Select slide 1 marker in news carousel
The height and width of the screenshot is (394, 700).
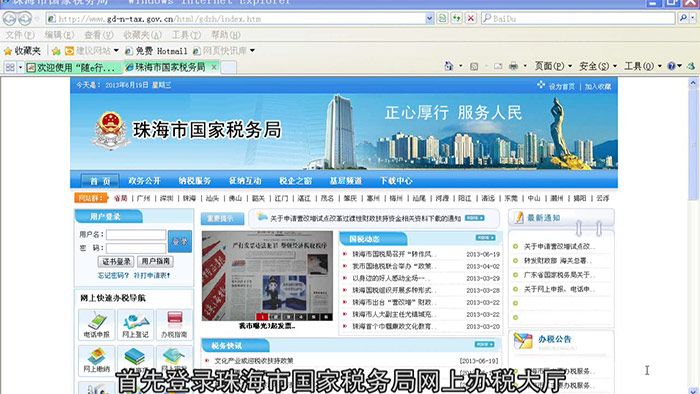(x=262, y=316)
